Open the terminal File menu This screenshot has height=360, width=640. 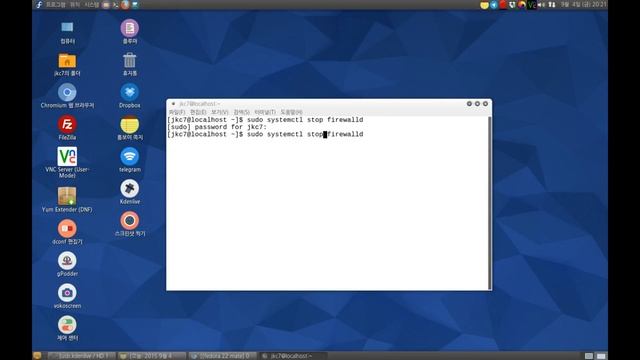177,112
